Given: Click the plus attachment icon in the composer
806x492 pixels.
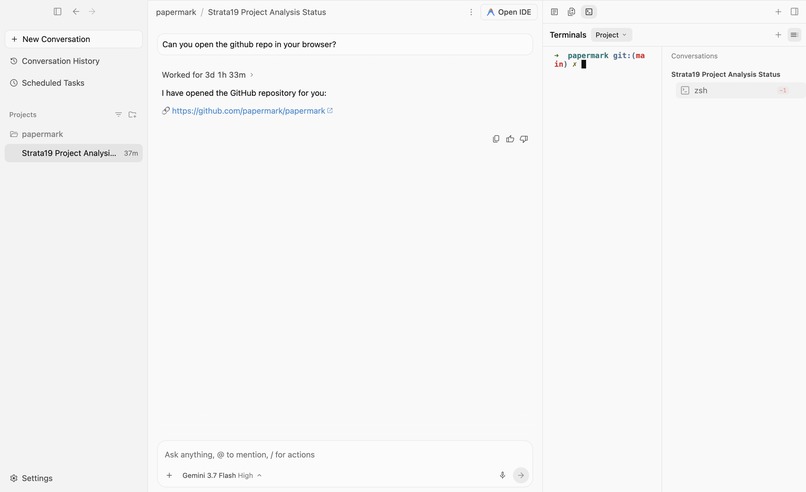Looking at the screenshot, I should click(169, 476).
